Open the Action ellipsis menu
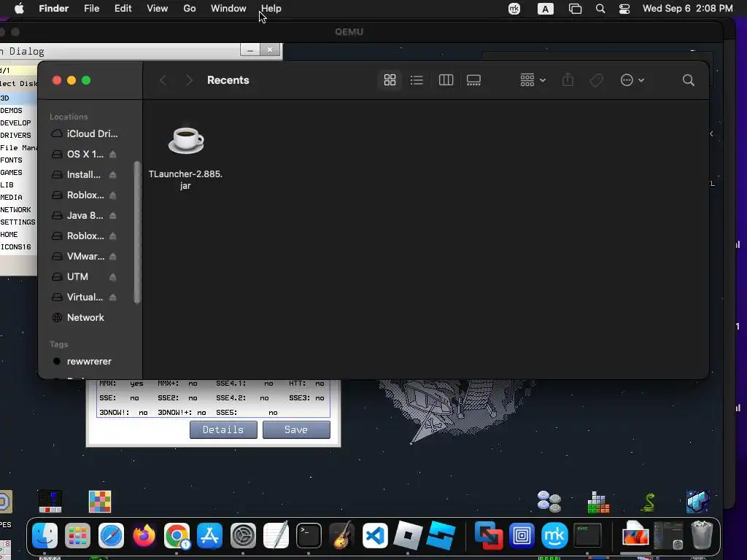Screen dimensions: 747x560 [x=632, y=80]
